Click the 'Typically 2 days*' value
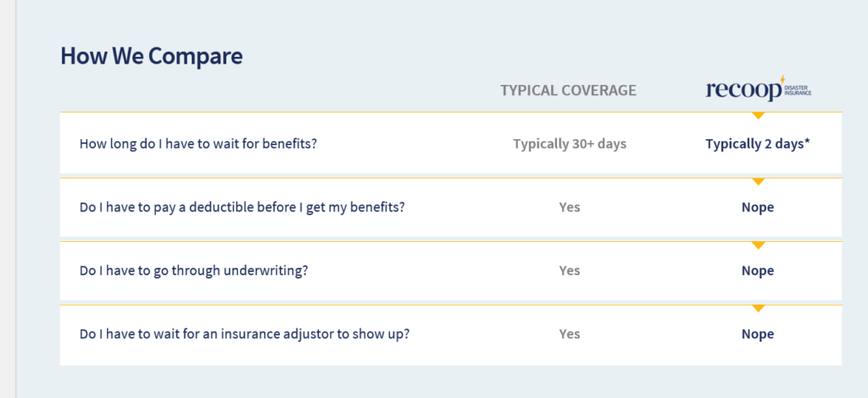The width and height of the screenshot is (868, 398). pyautogui.click(x=758, y=144)
